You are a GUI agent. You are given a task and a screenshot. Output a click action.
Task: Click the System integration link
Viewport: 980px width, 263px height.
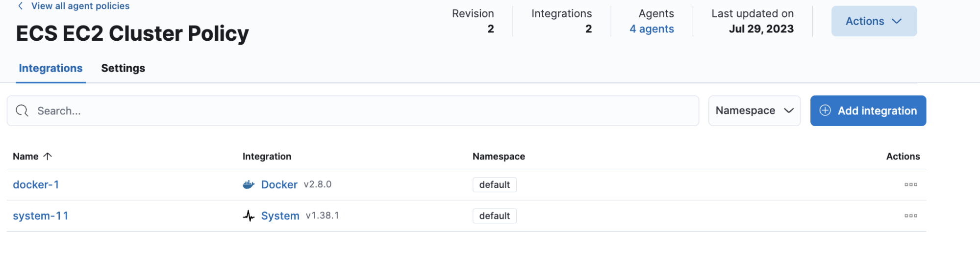(x=280, y=216)
